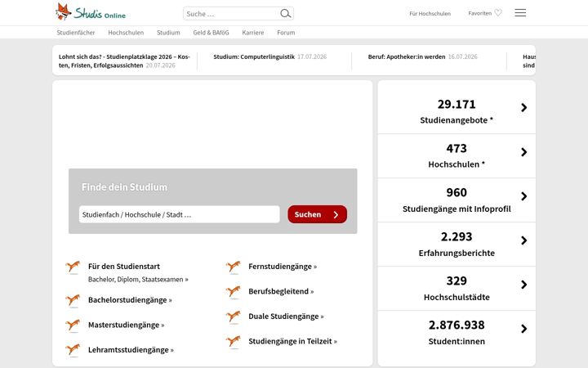Click fox icon beside Berufsbegleitend

(x=234, y=292)
